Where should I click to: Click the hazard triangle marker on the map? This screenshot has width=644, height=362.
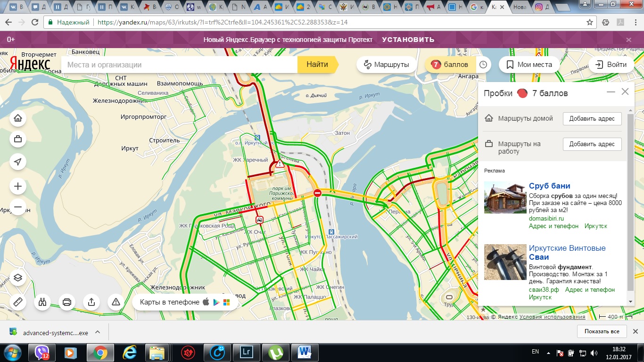(x=281, y=164)
